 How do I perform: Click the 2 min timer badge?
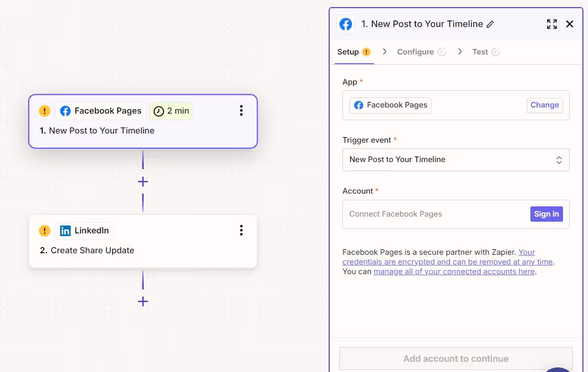171,111
